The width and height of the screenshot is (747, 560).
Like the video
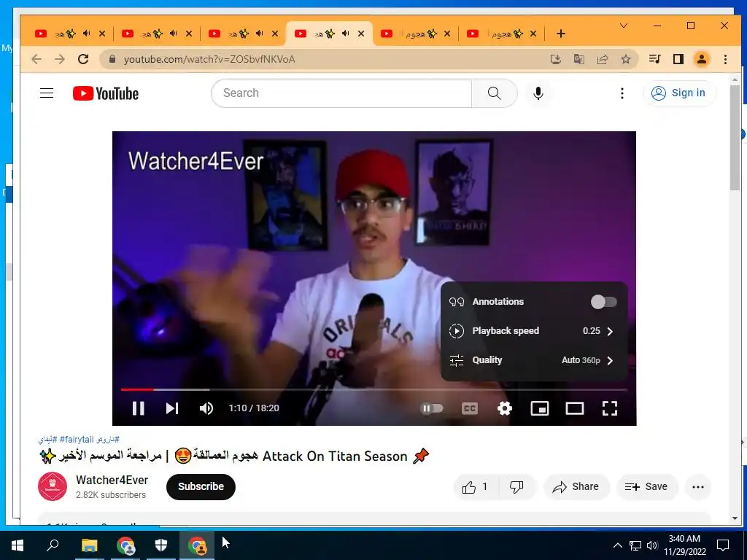tap(476, 486)
